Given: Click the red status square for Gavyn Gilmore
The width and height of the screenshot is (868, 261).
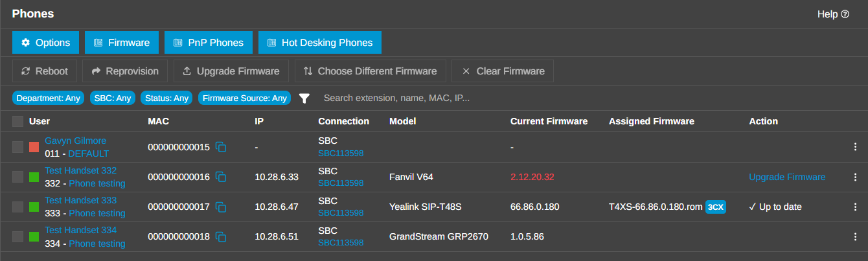Looking at the screenshot, I should coord(34,147).
